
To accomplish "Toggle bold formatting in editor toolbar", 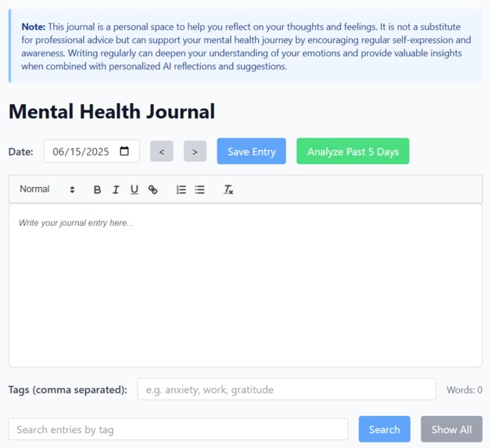I will tap(98, 190).
